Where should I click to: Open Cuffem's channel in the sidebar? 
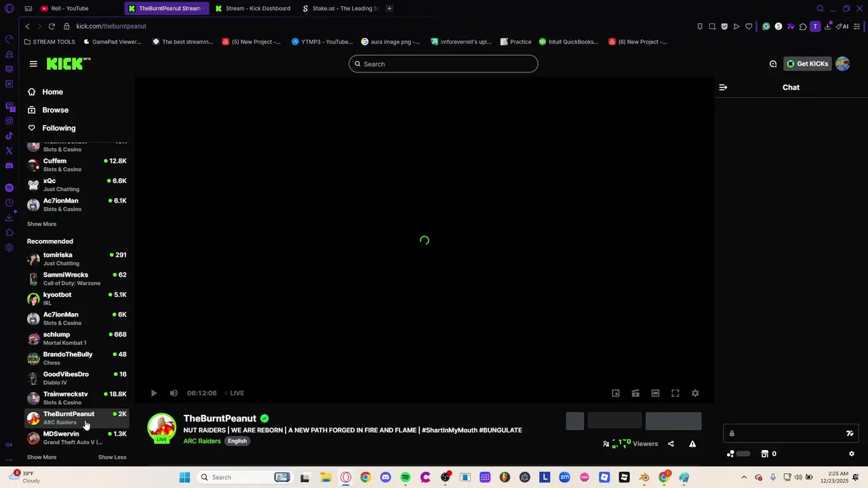pyautogui.click(x=77, y=165)
